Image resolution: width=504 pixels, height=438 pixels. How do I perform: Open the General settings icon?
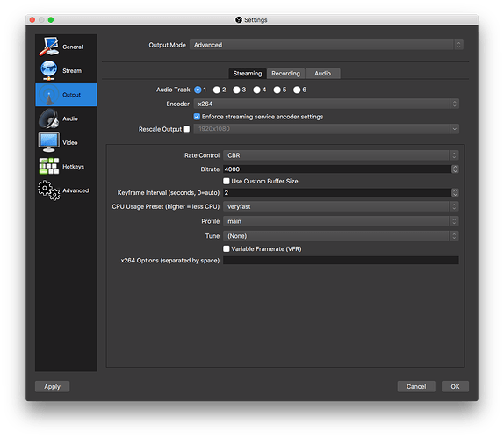tap(49, 47)
